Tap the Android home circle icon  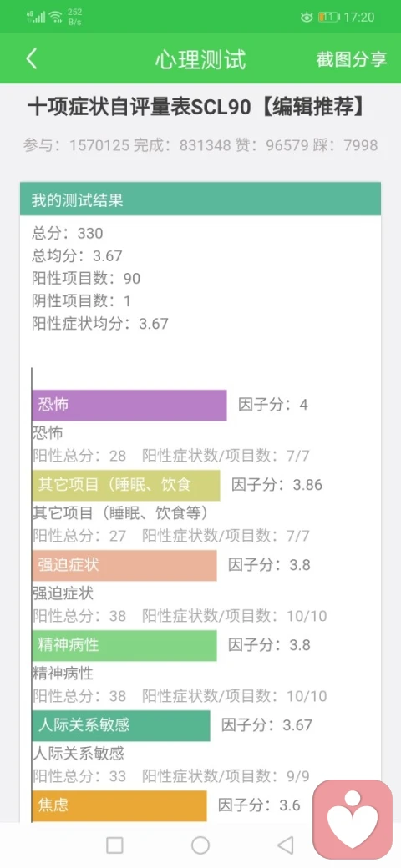(x=200, y=845)
